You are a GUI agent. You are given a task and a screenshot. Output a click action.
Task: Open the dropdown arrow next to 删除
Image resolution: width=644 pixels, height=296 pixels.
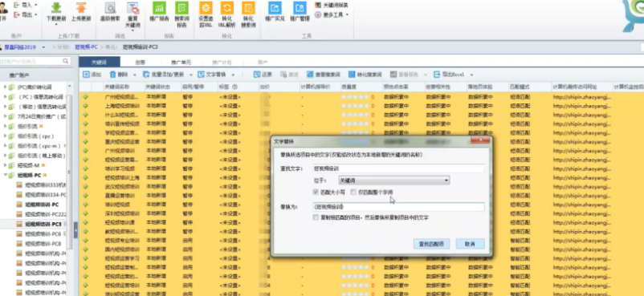click(x=135, y=75)
